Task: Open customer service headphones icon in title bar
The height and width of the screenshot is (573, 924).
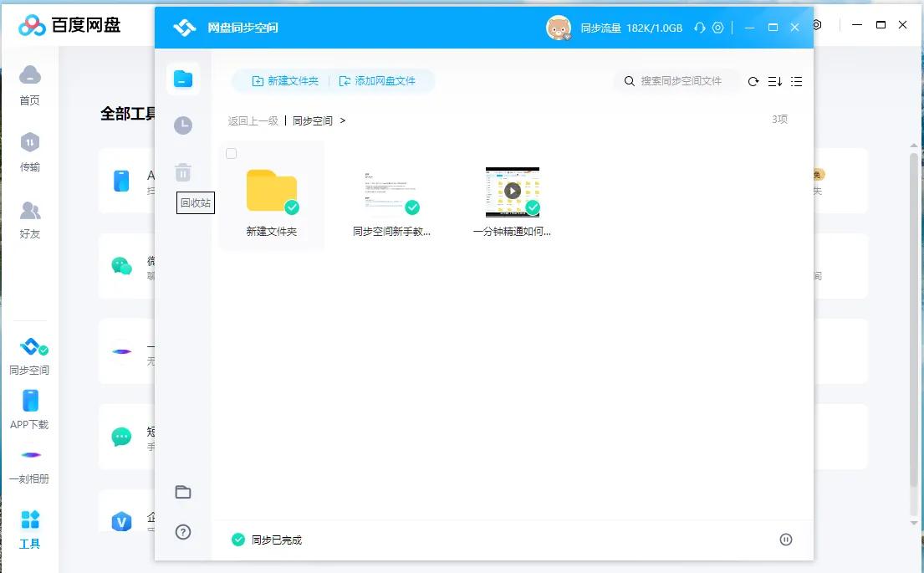Action: pos(699,27)
